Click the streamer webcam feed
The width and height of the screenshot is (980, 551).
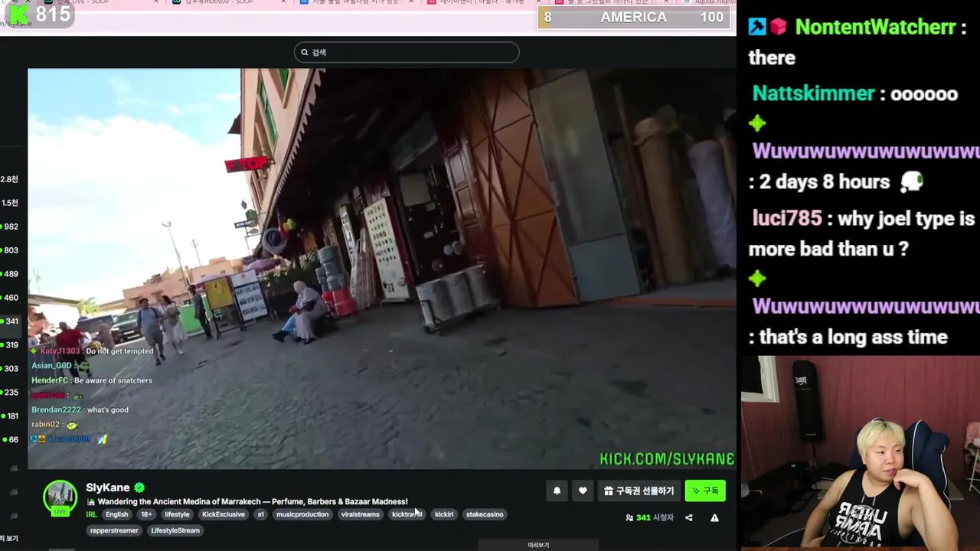coord(861,452)
